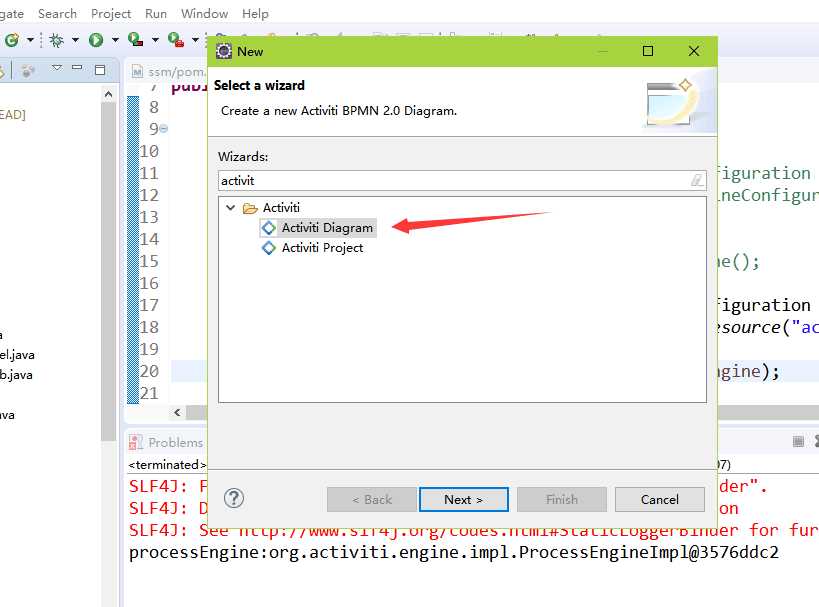Open the External Tools dropdown arrow
Image resolution: width=819 pixels, height=607 pixels.
[x=195, y=40]
